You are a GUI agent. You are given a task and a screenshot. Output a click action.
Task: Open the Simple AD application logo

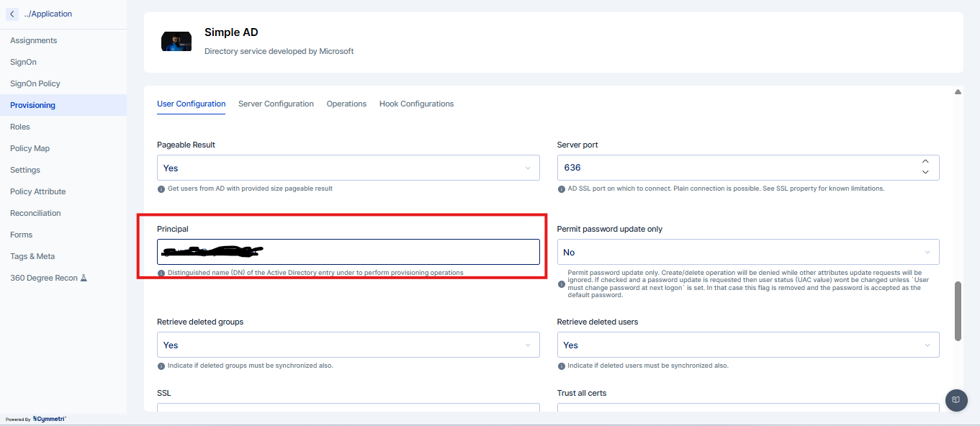(176, 41)
